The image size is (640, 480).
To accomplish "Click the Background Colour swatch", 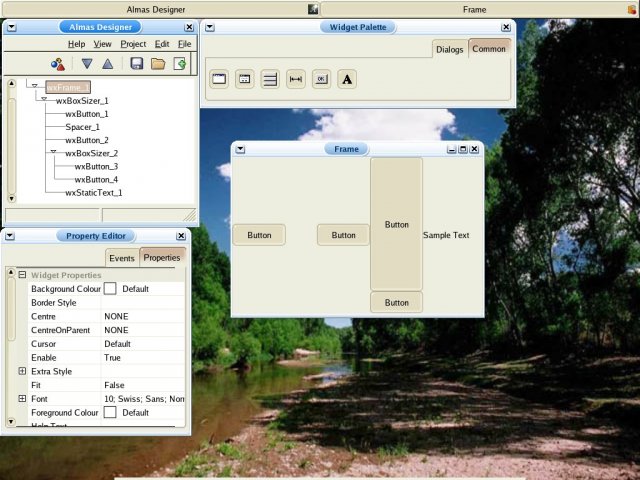I will [x=110, y=288].
